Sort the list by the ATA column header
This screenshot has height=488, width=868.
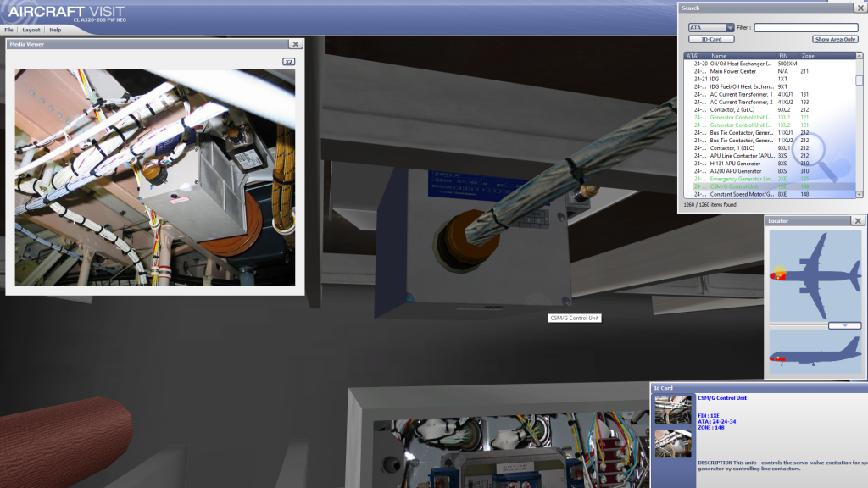pyautogui.click(x=695, y=56)
